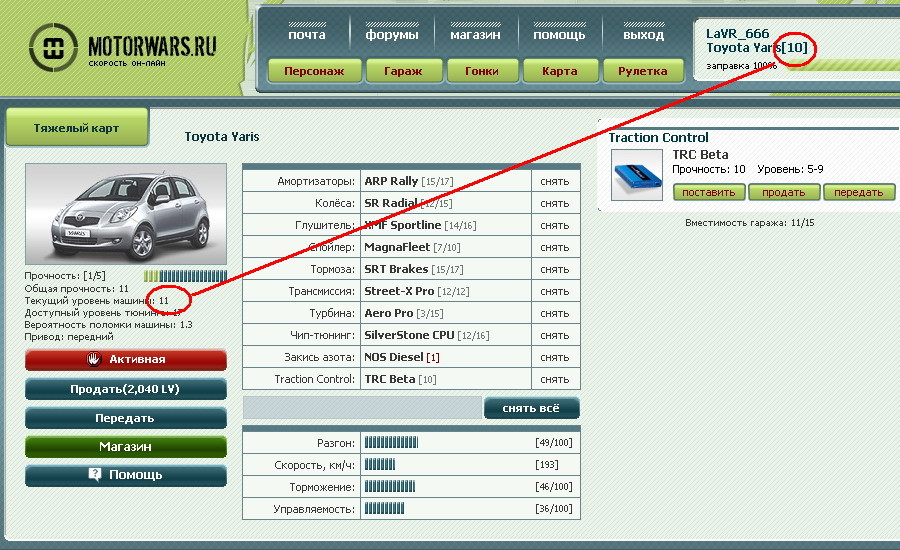Select the Тяжелый карт tab

coord(77,127)
